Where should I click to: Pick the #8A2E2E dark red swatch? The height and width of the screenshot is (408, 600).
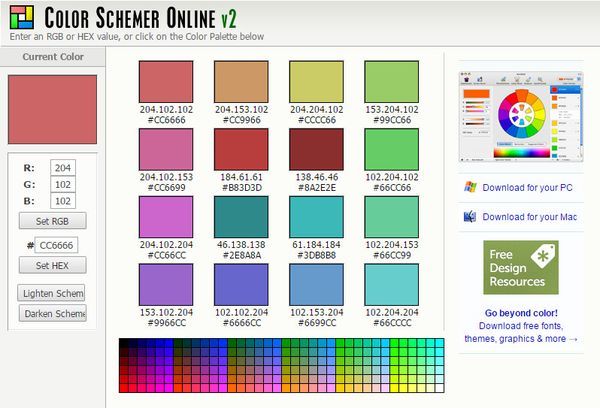point(316,149)
